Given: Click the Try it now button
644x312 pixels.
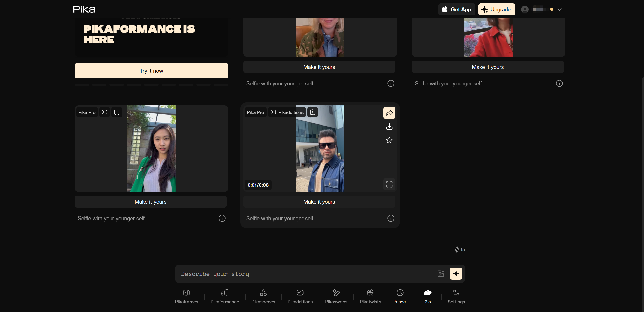Looking at the screenshot, I should [151, 71].
